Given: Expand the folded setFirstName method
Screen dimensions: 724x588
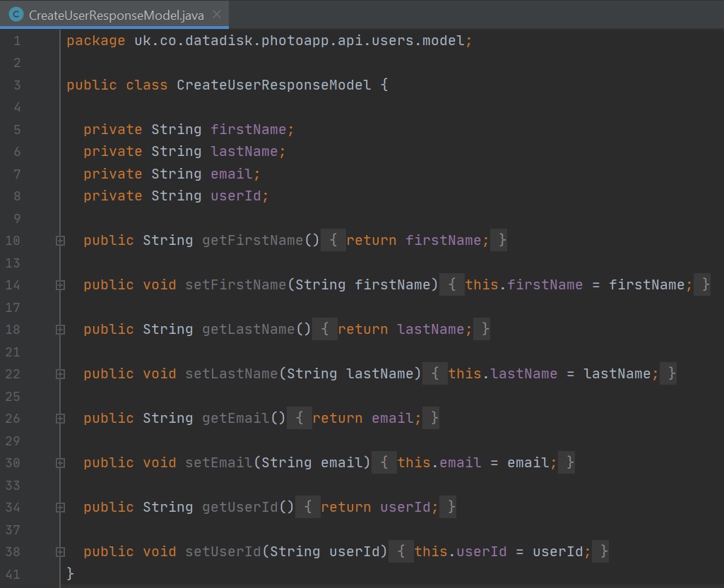Looking at the screenshot, I should click(61, 285).
